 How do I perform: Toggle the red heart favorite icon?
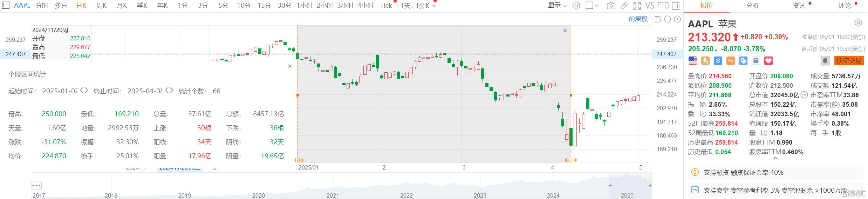coord(768,61)
